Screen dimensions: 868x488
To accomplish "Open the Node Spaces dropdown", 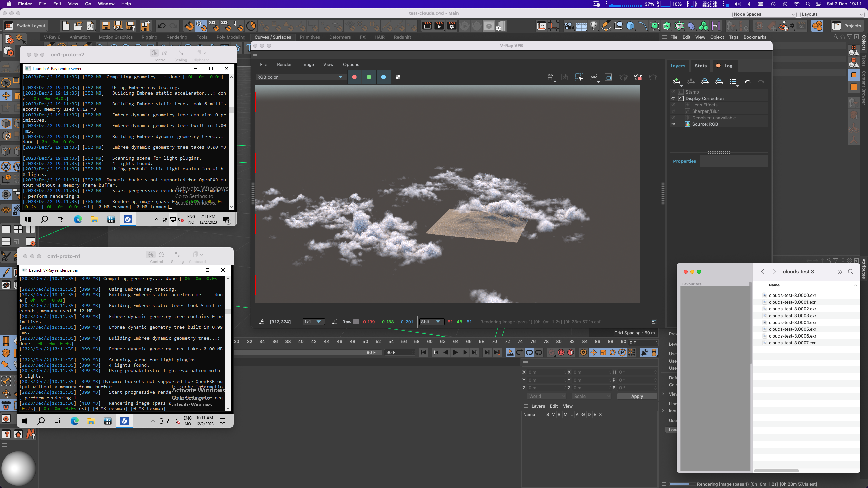I will pyautogui.click(x=764, y=14).
